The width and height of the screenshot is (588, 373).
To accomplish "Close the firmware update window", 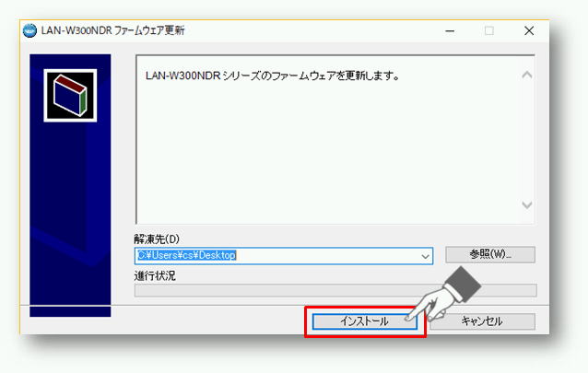I will (x=529, y=30).
